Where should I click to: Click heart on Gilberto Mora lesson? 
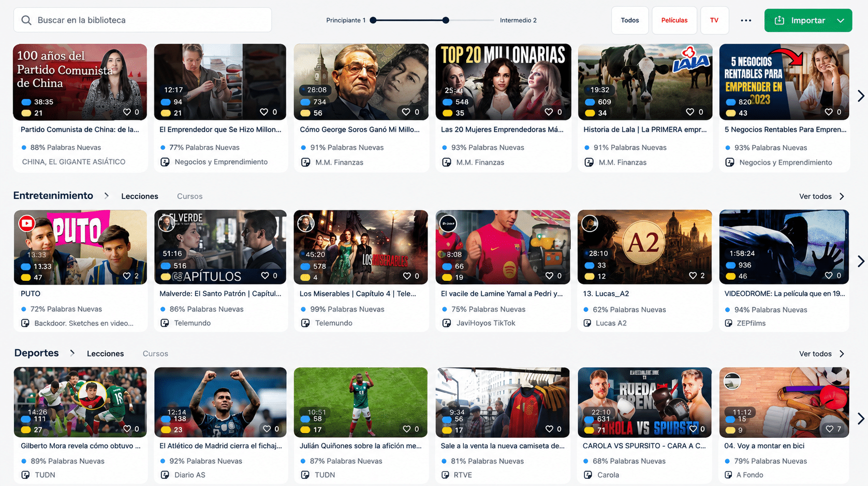[x=127, y=429]
